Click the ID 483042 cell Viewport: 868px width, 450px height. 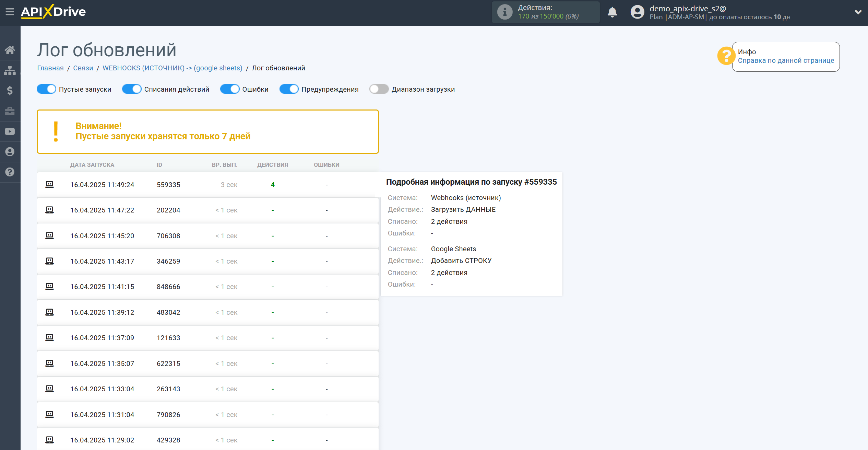(x=168, y=312)
